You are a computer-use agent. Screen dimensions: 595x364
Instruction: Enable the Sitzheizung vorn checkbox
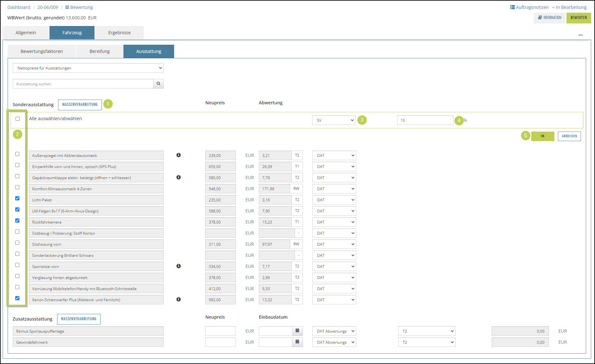point(17,243)
